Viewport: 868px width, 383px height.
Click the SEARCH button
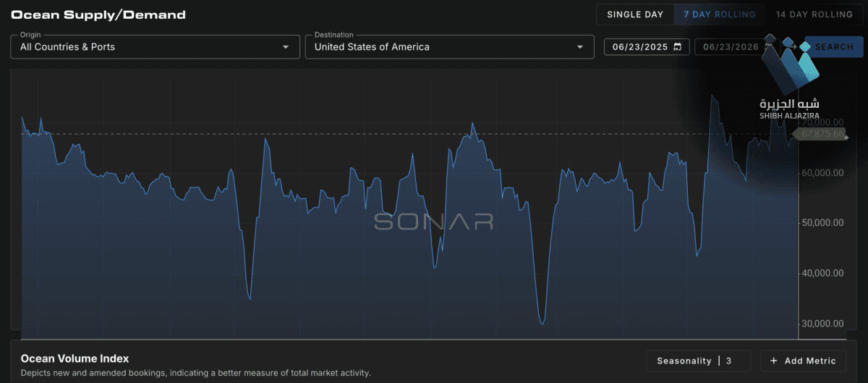[x=834, y=47]
